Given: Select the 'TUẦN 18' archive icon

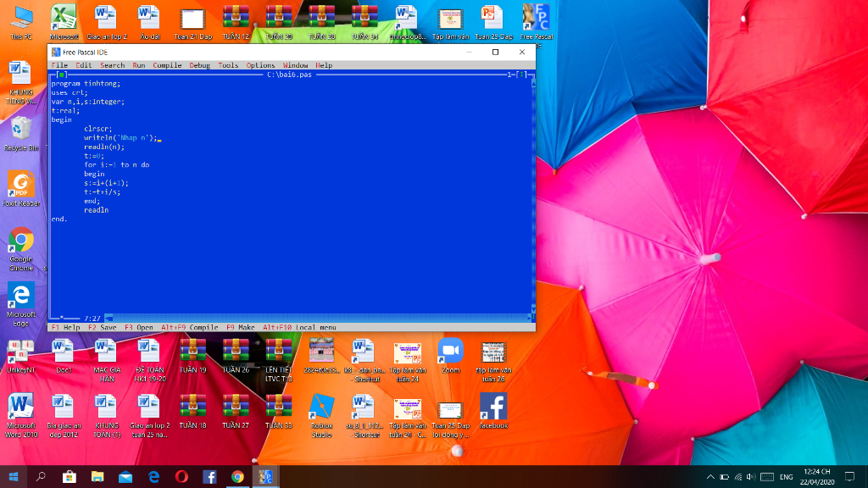Looking at the screenshot, I should click(192, 411).
